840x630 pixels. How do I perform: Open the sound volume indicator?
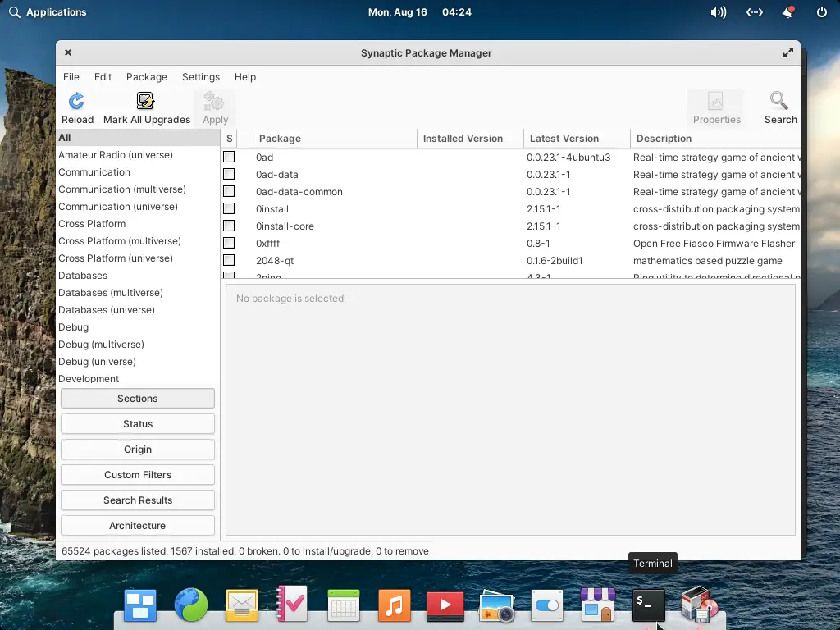coord(719,11)
